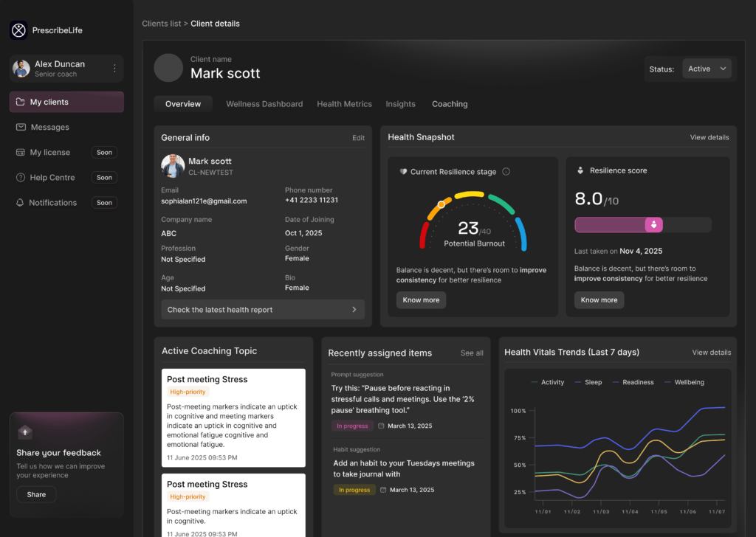Open the three-dot menu beside Alex Duncan

(x=114, y=69)
